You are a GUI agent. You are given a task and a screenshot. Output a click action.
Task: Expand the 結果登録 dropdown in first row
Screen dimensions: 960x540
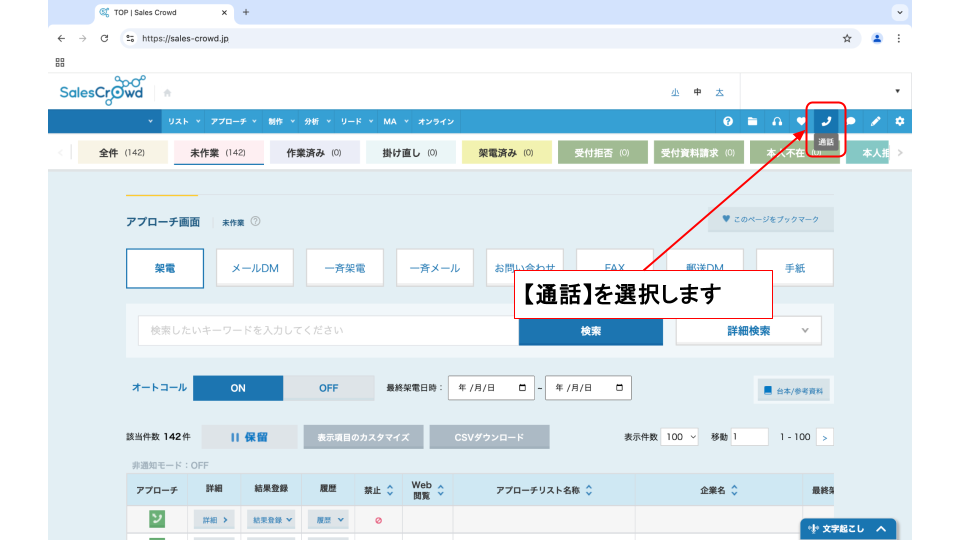pyautogui.click(x=271, y=520)
